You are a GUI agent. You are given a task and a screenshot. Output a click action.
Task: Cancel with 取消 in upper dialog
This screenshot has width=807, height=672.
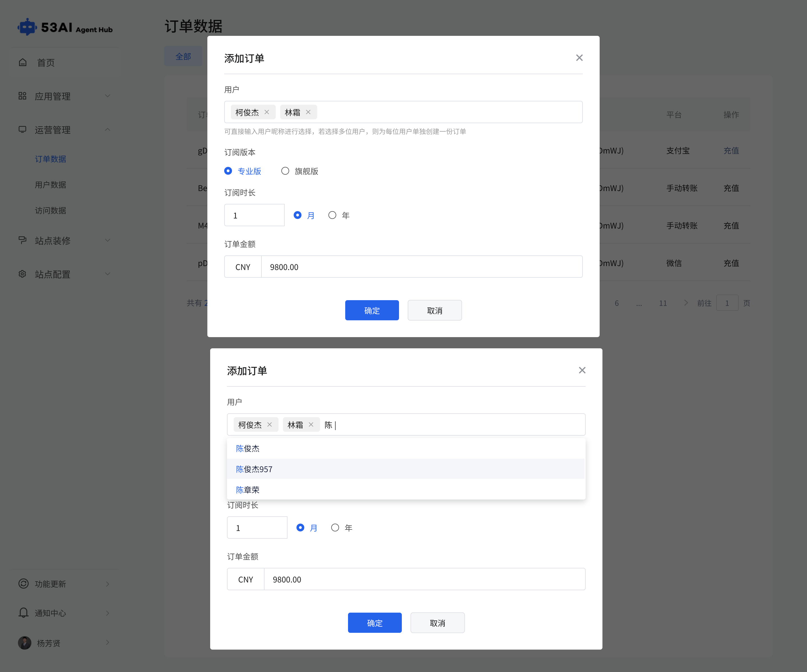435,310
